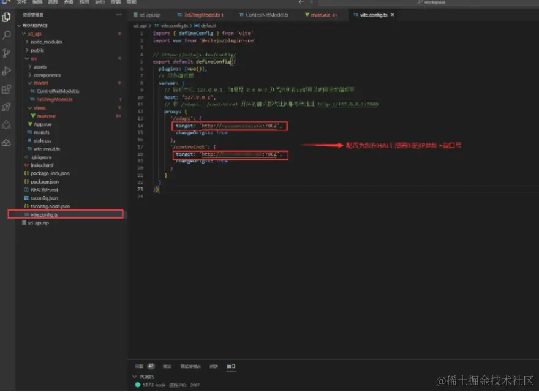Open the explorer panel more actions menu
The height and width of the screenshot is (392, 539).
[119, 15]
